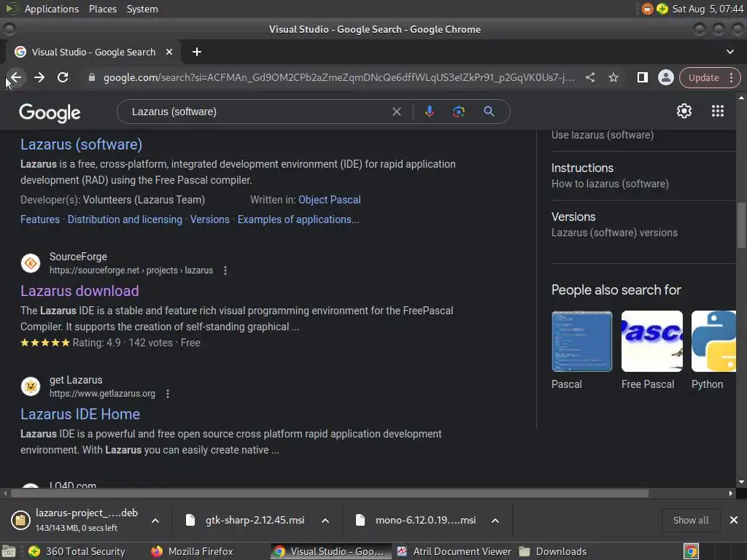Open Chrome three-dot menu
This screenshot has width=747, height=560.
coord(731,77)
